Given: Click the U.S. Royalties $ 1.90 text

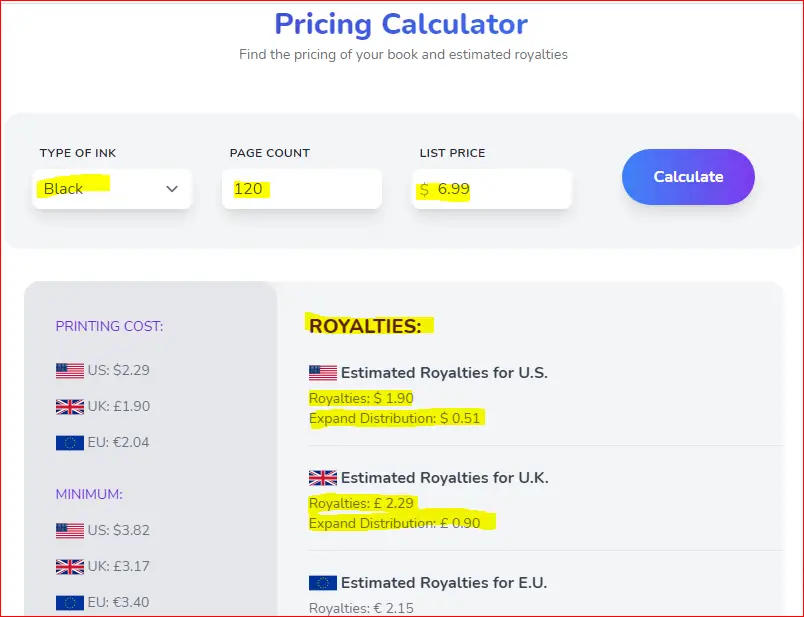Looking at the screenshot, I should 361,398.
